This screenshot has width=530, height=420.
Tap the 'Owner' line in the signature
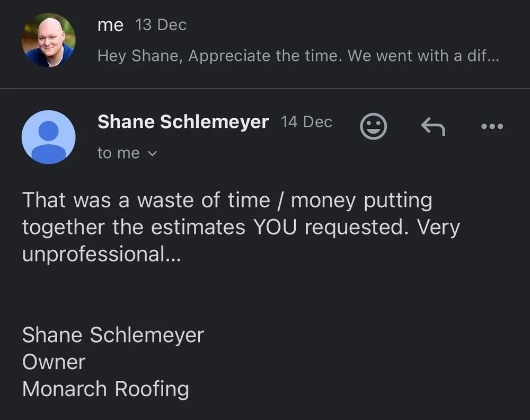53,362
